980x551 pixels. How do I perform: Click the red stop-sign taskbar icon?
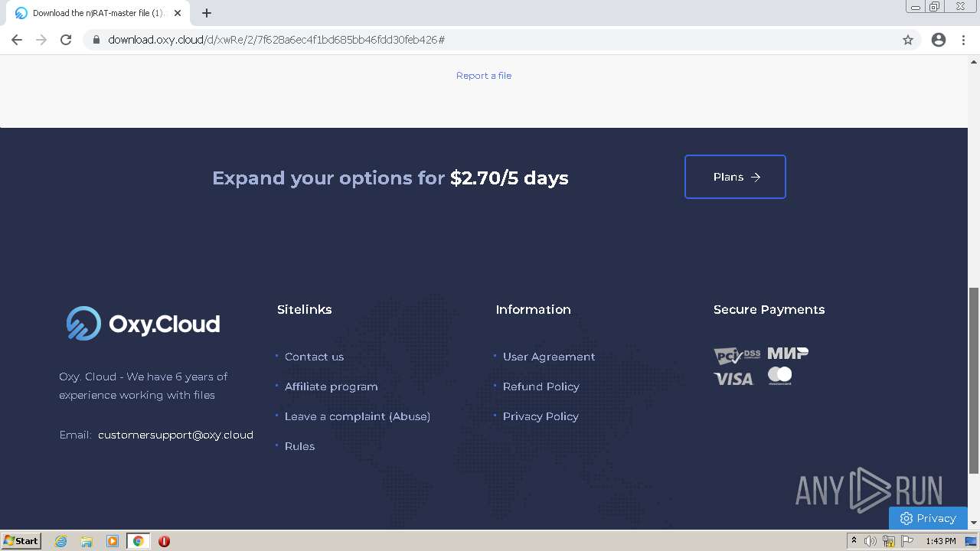[x=164, y=541]
